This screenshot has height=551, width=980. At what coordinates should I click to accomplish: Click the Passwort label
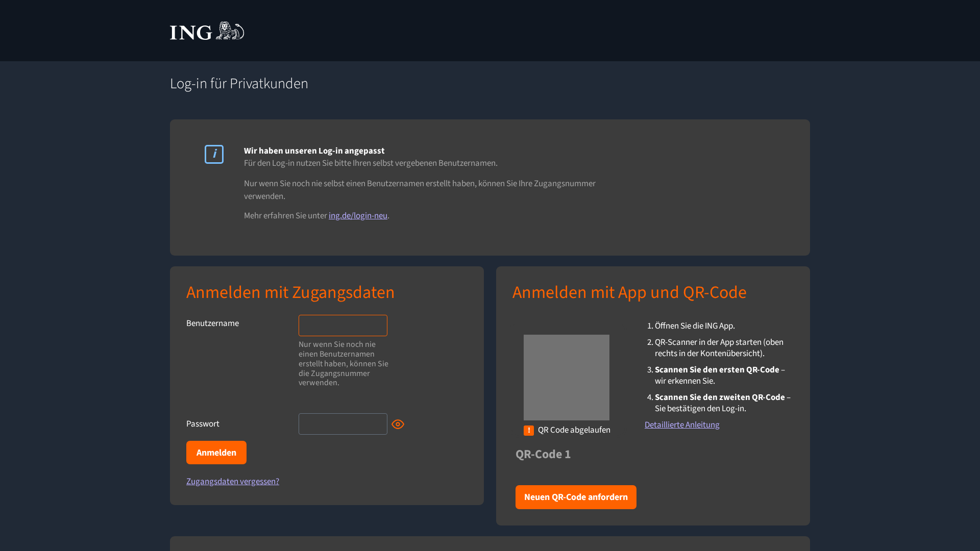203,424
